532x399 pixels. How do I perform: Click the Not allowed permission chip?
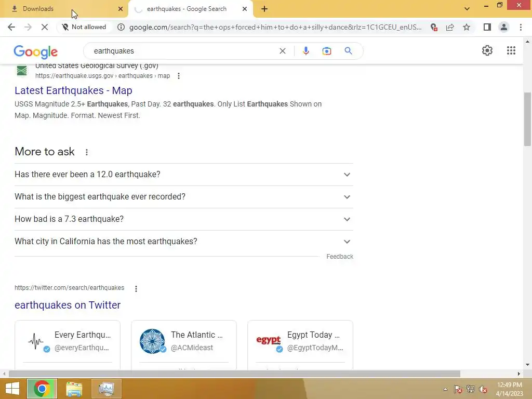[84, 27]
